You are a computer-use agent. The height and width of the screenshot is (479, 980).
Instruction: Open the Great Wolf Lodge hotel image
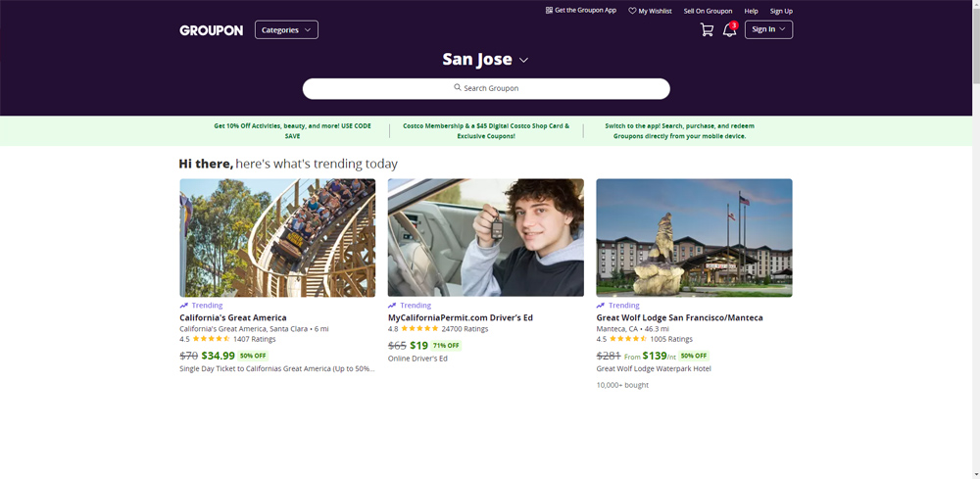[694, 238]
